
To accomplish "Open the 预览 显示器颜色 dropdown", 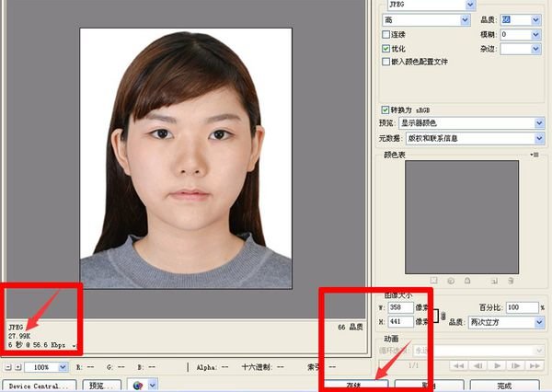I will tap(471, 123).
